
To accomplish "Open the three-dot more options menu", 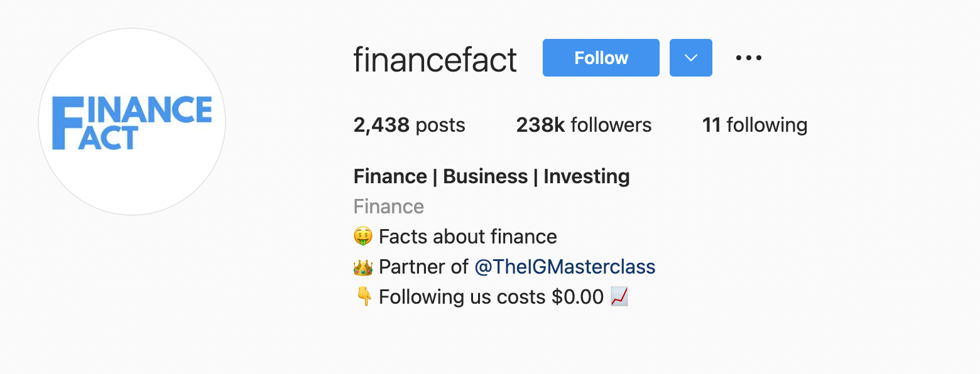I will 749,58.
